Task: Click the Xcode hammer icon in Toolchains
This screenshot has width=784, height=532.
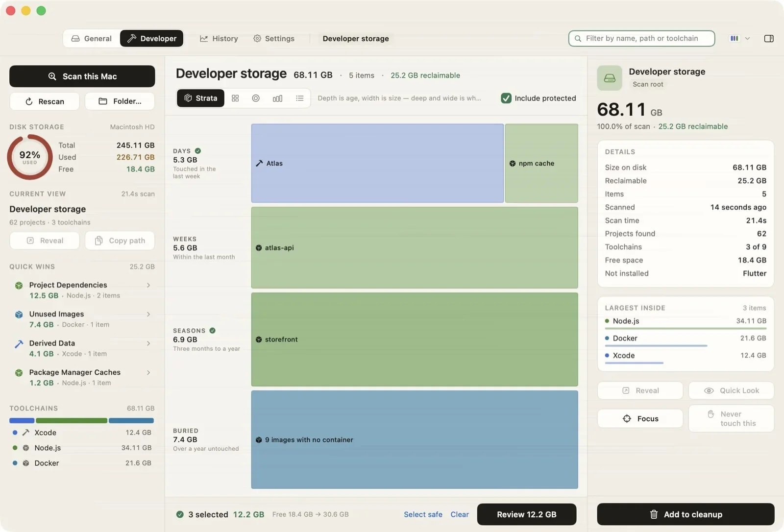Action: tap(26, 433)
